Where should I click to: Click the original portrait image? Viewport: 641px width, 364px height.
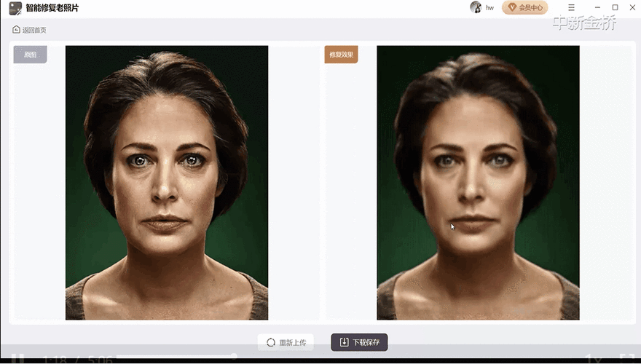tap(167, 183)
